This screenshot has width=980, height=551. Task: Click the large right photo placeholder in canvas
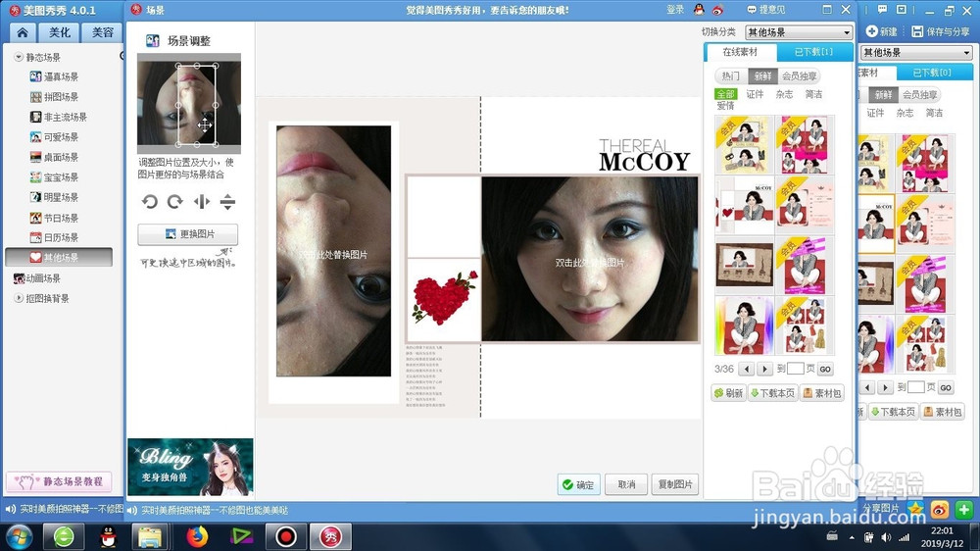(x=589, y=259)
